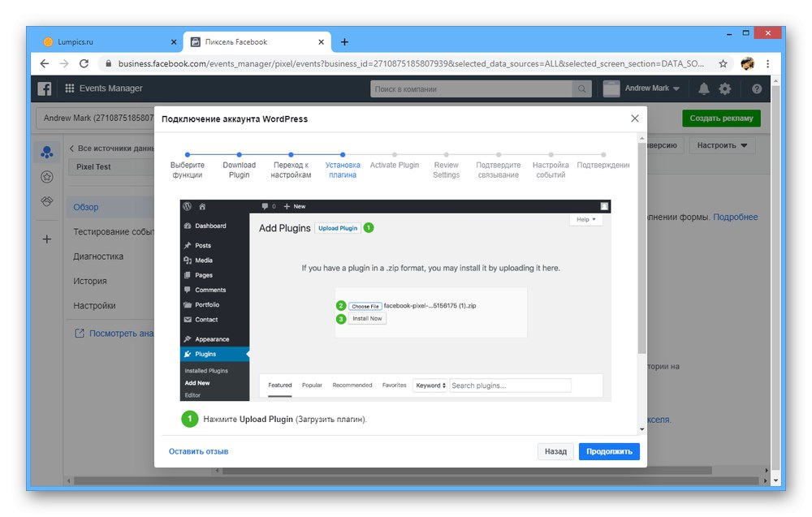Open the Events Manager apps grid icon

click(69, 88)
